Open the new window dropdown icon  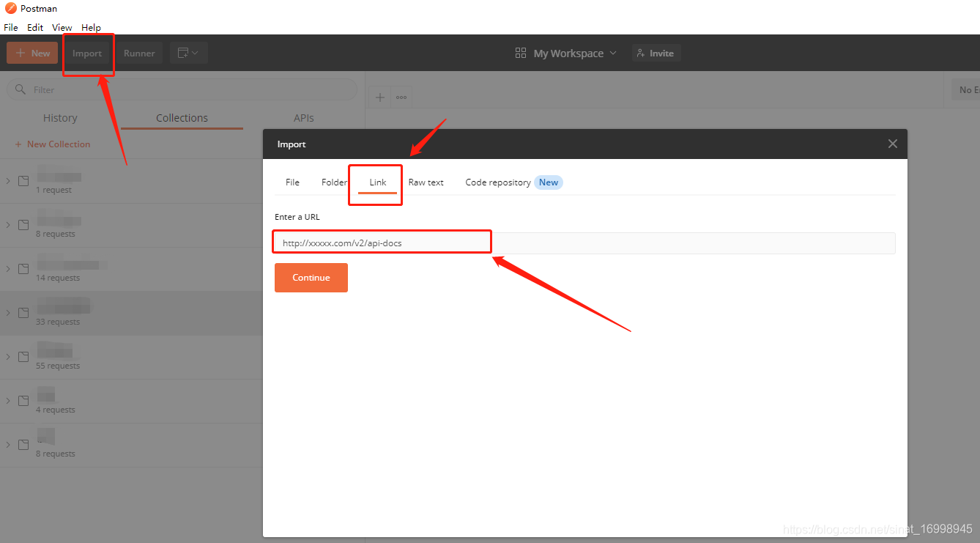tap(189, 53)
